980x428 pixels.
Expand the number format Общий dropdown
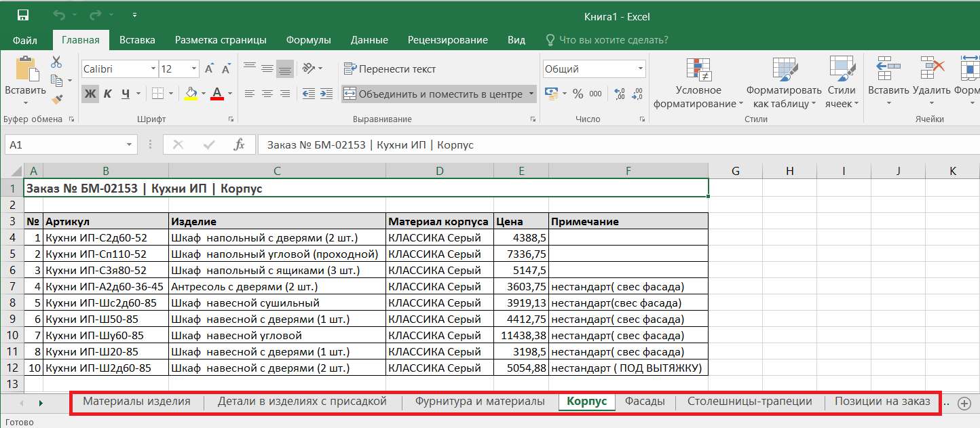(594, 69)
